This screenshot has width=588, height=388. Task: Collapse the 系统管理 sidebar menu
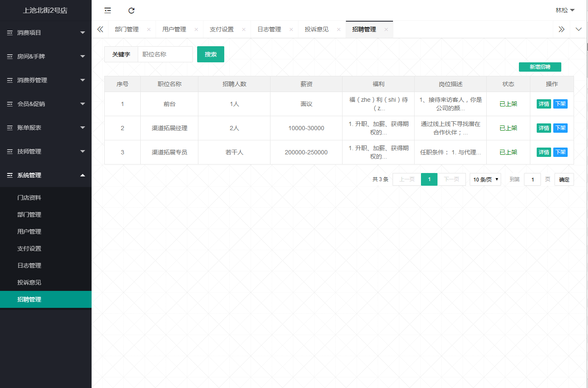(x=46, y=175)
